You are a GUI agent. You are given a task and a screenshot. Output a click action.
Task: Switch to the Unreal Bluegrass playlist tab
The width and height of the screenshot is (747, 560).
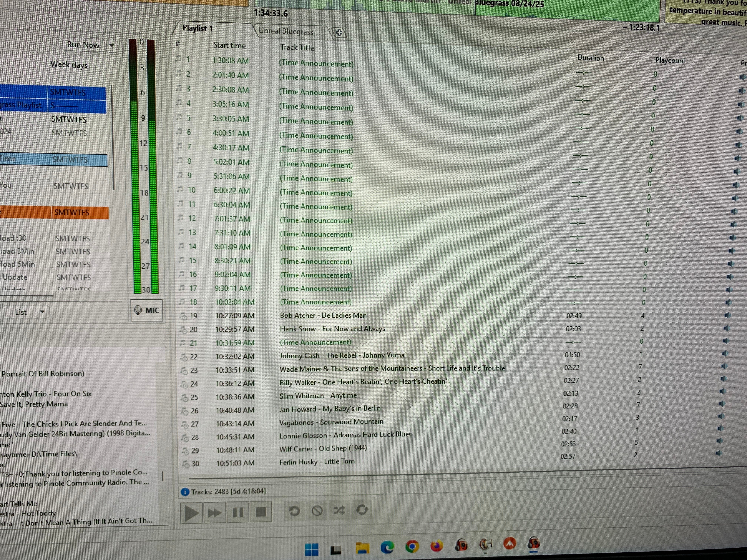(x=289, y=31)
